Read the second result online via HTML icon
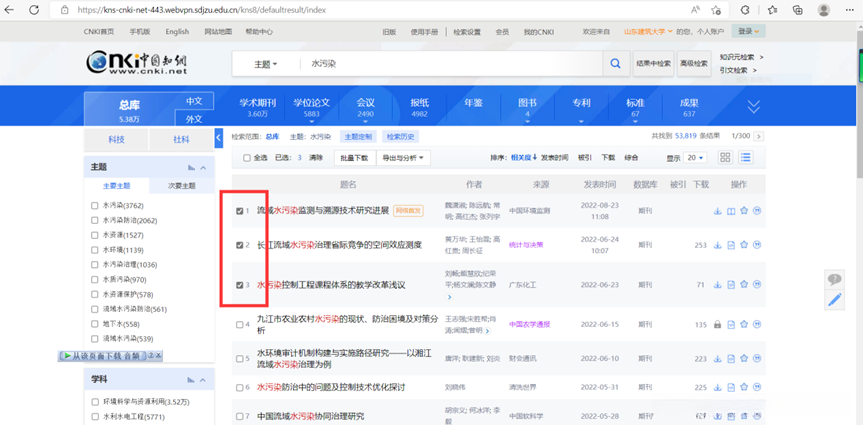 (x=731, y=245)
